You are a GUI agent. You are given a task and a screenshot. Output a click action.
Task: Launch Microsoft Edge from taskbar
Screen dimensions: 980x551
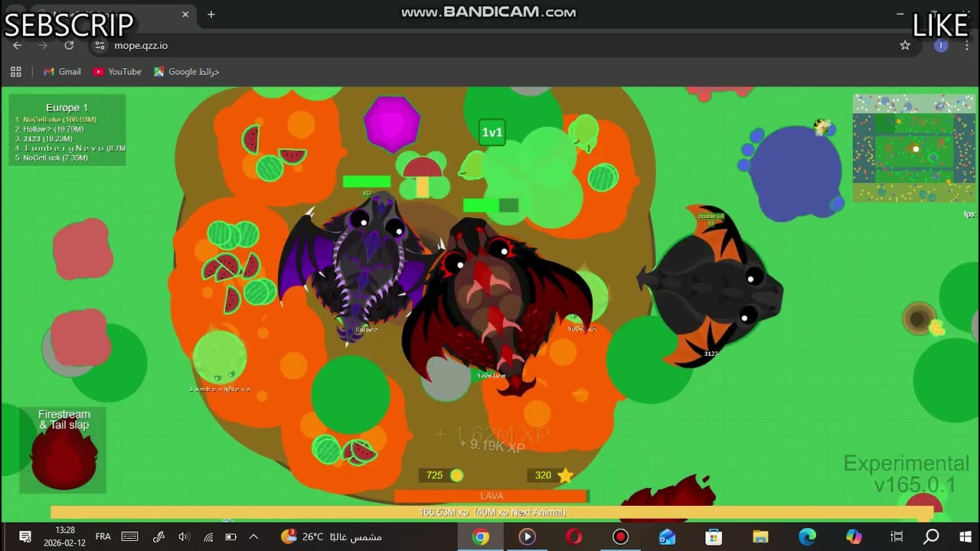(x=807, y=537)
